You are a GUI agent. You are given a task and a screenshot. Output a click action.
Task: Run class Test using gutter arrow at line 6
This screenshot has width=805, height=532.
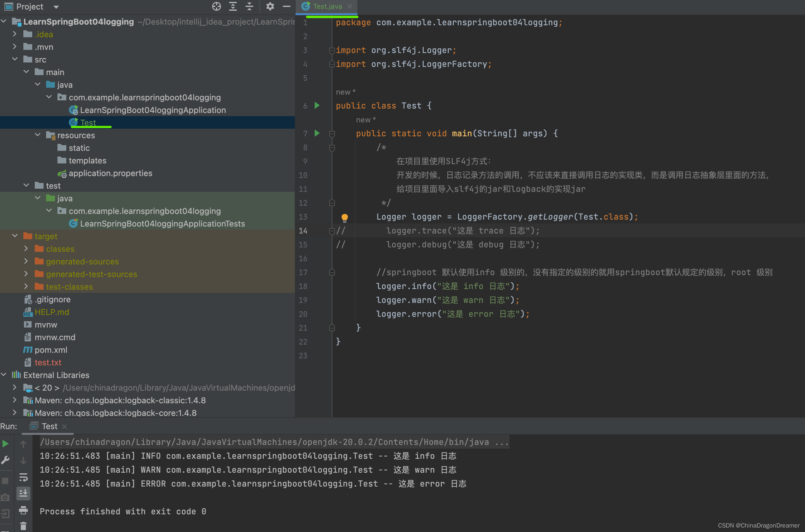[317, 105]
